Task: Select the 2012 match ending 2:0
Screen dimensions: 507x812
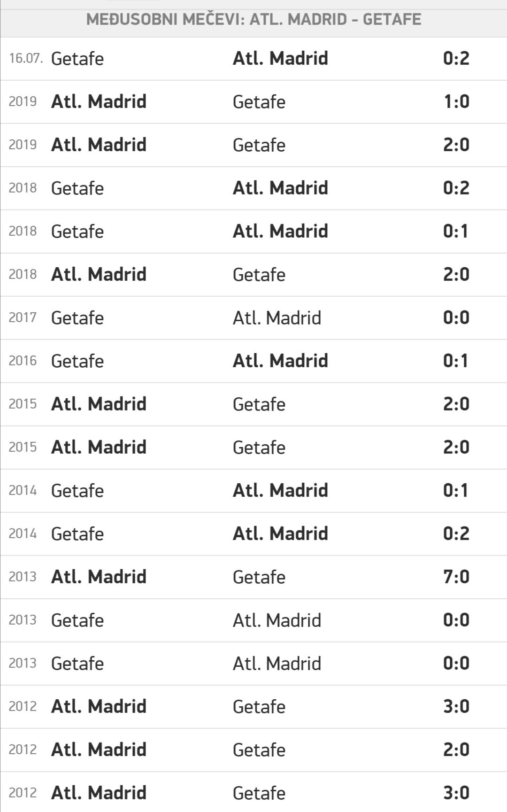Action: tap(253, 750)
